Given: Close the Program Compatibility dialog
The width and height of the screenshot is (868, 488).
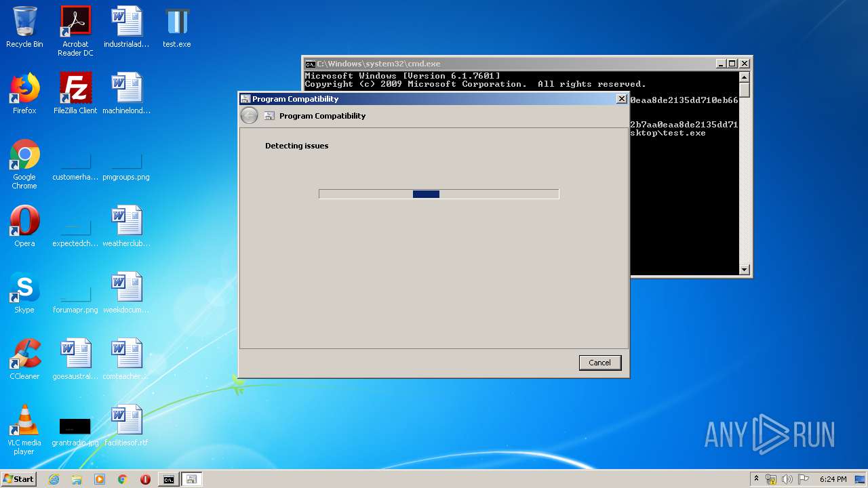Looking at the screenshot, I should [621, 99].
